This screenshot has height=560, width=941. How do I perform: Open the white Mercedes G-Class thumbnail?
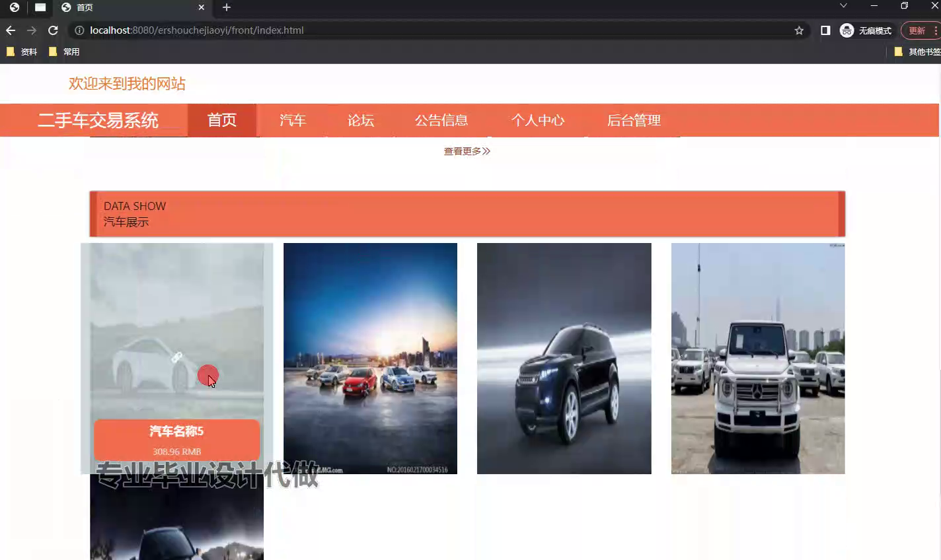click(758, 359)
